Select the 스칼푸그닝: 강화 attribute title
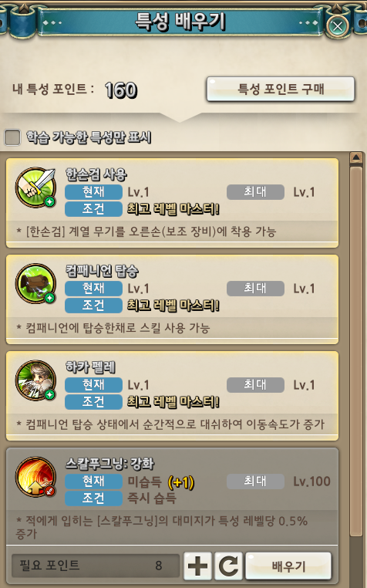This screenshot has width=367, height=588. tap(109, 464)
